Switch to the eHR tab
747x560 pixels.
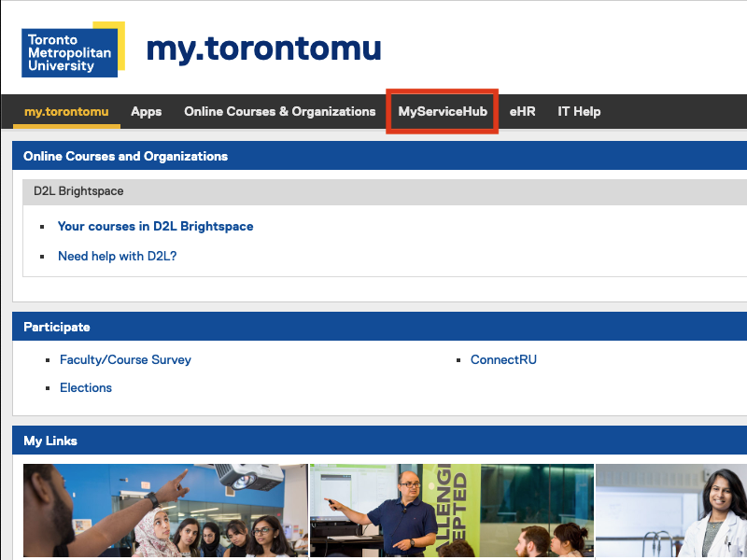point(522,111)
